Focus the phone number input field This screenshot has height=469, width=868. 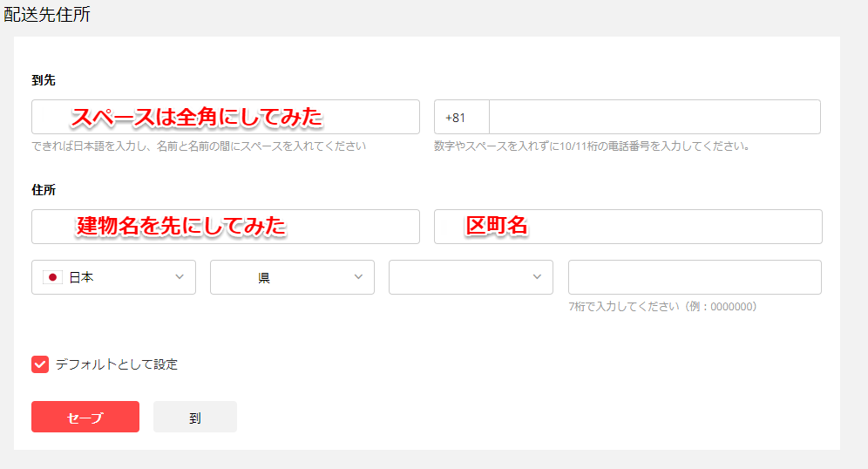pyautogui.click(x=654, y=117)
